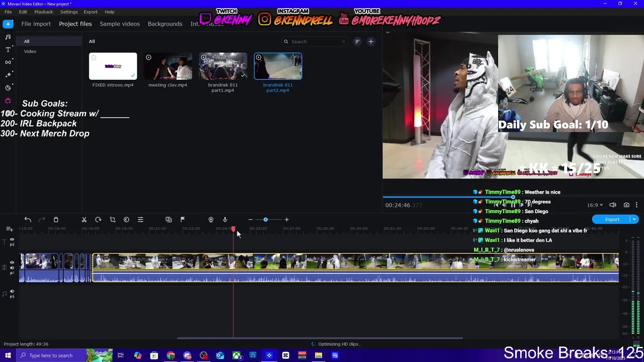Select brandrisk 011 part1.mp4 thumbnail

(223, 66)
